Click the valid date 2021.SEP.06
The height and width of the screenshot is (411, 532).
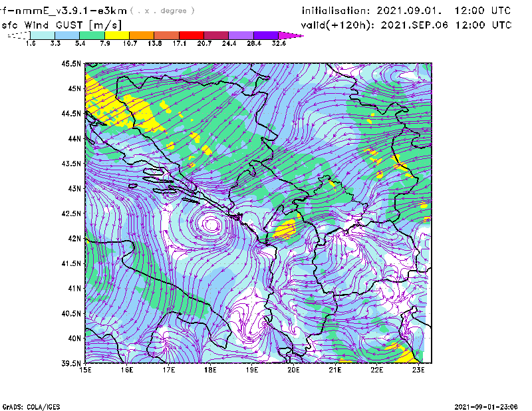coord(414,25)
